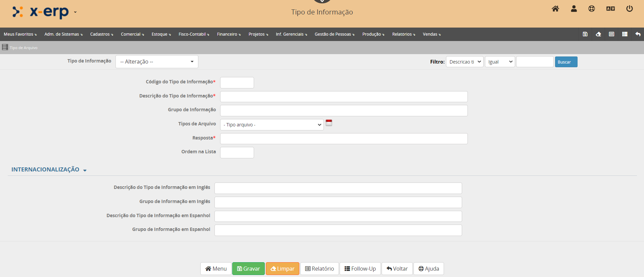This screenshot has height=277, width=644.
Task: Click the Resposta input field
Action: [344, 139]
